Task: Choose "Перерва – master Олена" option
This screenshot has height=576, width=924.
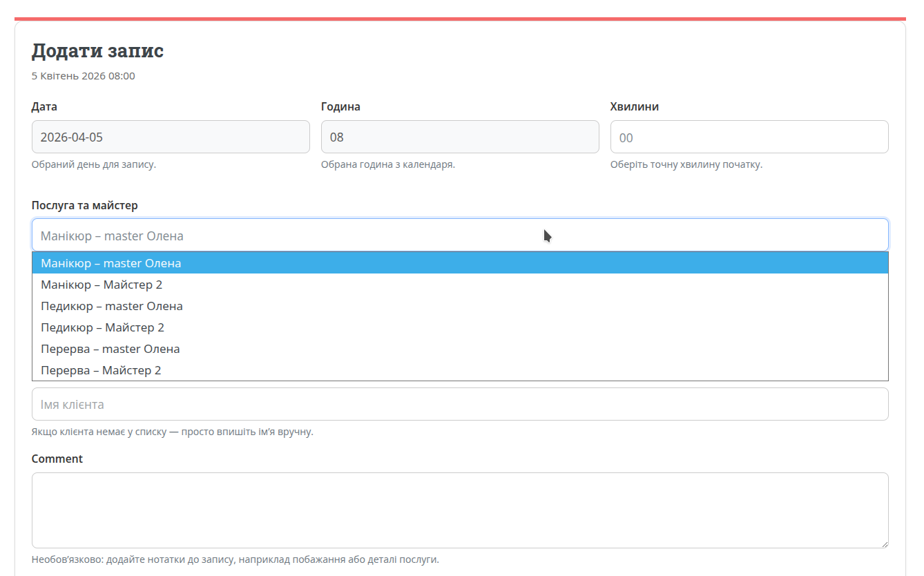Action: tap(110, 349)
